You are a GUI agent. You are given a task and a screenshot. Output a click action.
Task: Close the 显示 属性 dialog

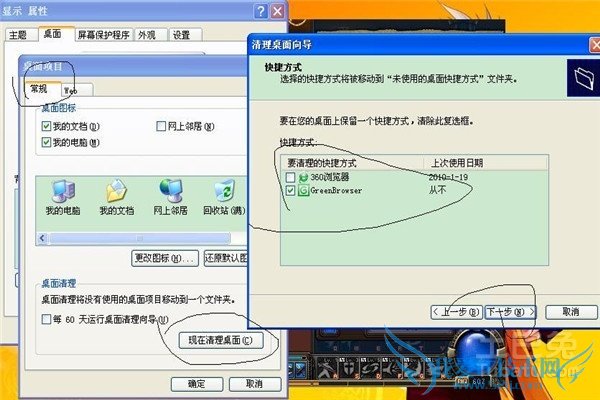pyautogui.click(x=277, y=11)
